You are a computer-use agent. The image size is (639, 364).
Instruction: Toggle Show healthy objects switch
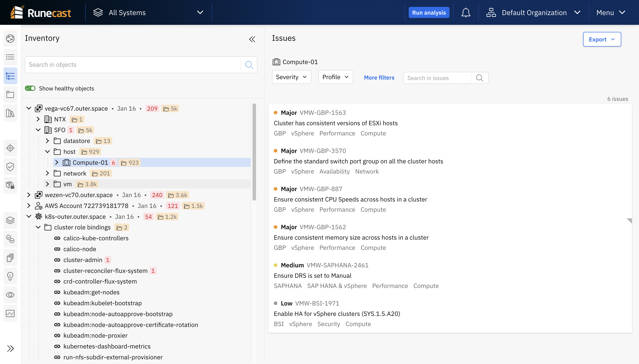coord(30,88)
